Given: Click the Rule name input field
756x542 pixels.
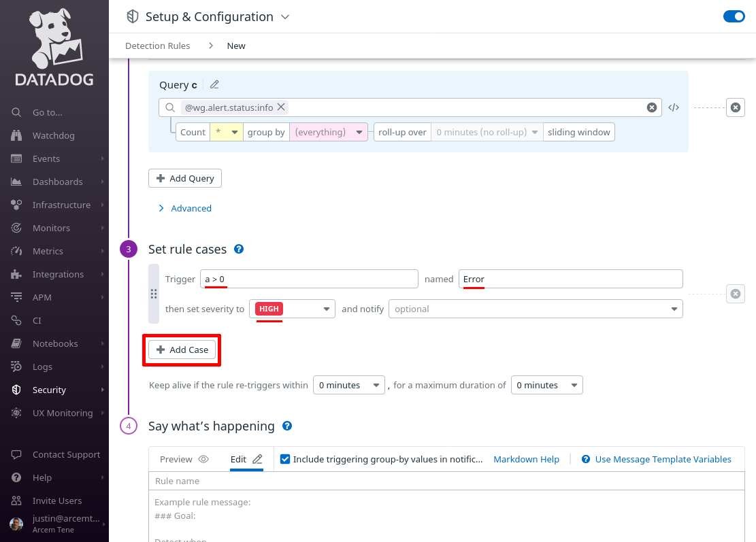Looking at the screenshot, I should pyautogui.click(x=446, y=481).
